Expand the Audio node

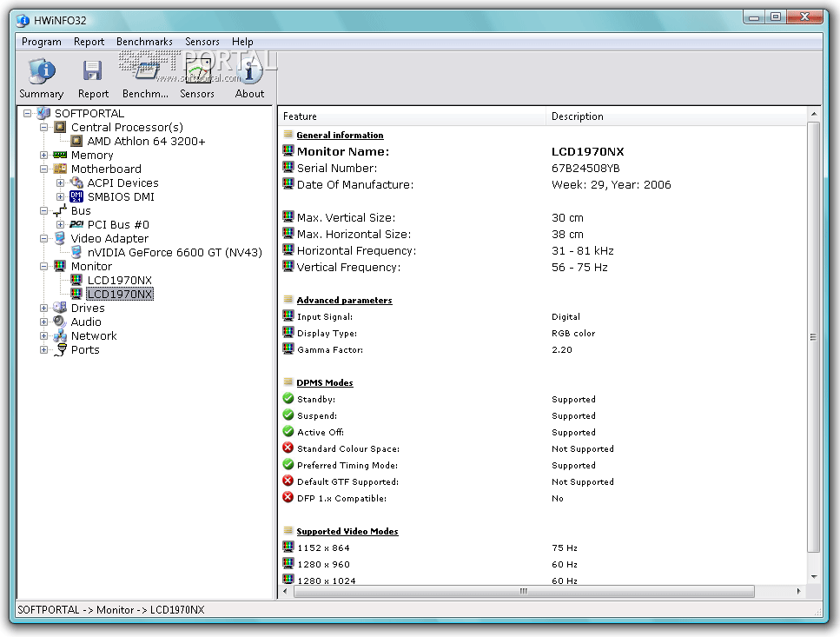[44, 322]
